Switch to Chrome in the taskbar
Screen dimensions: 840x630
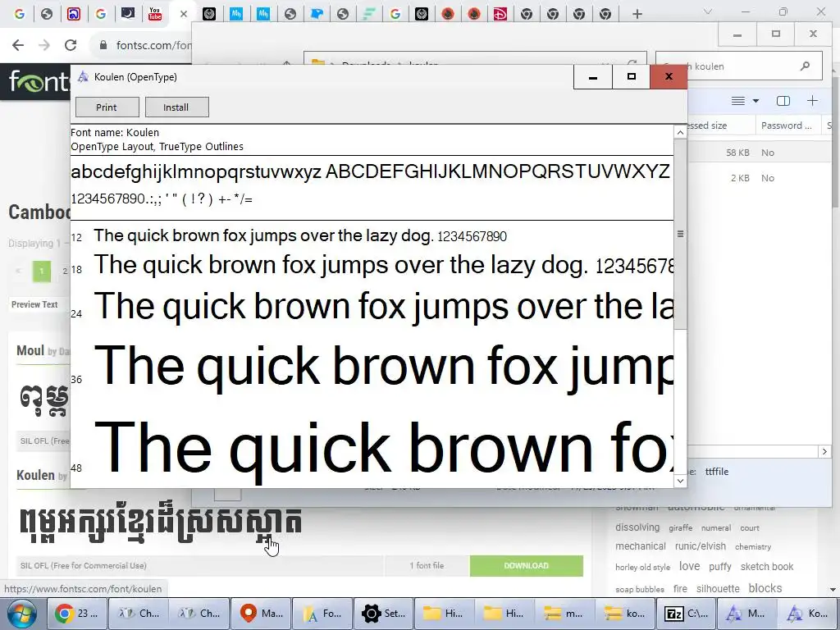77,614
